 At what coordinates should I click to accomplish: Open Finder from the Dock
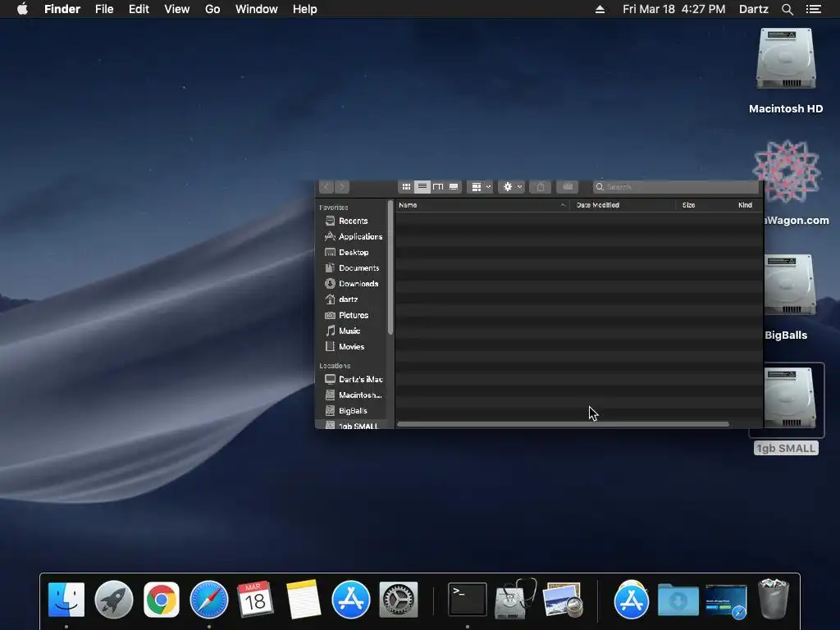click(x=66, y=600)
